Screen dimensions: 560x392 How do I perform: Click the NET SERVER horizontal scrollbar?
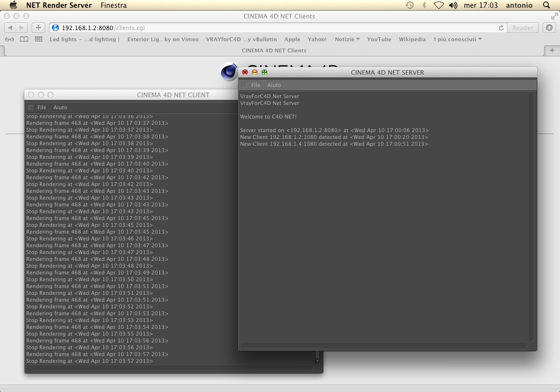click(x=384, y=345)
